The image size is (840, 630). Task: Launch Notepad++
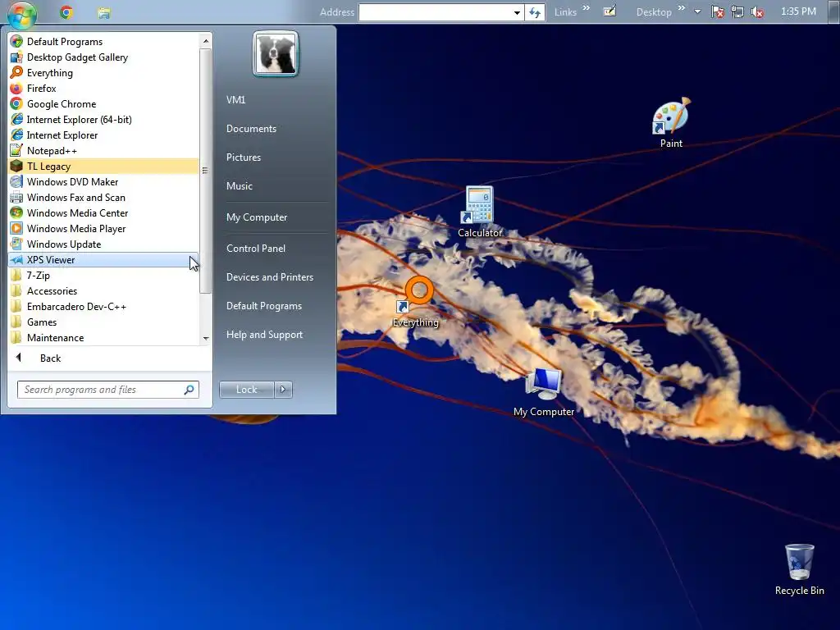[103, 151]
